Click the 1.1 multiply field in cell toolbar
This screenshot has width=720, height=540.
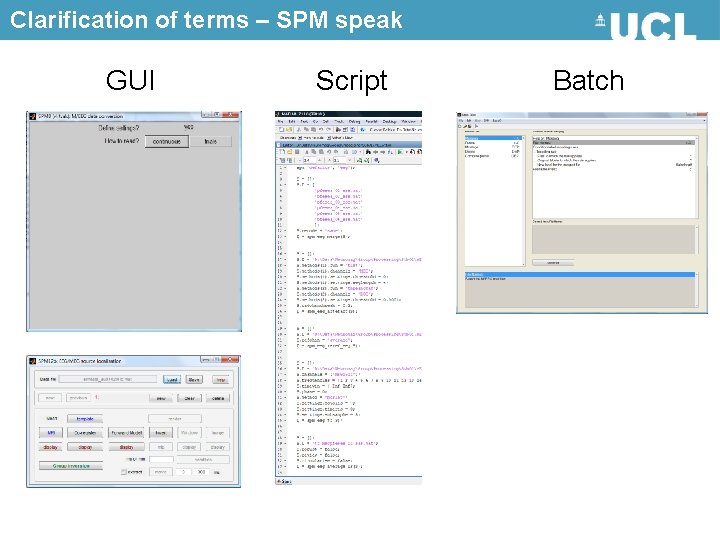[339, 160]
